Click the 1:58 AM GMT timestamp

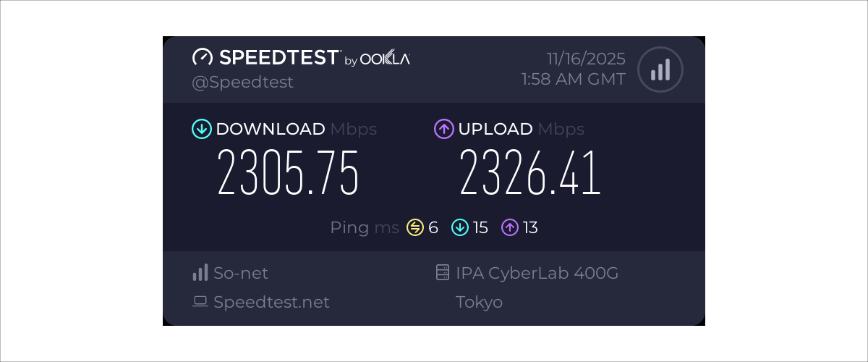(x=573, y=79)
